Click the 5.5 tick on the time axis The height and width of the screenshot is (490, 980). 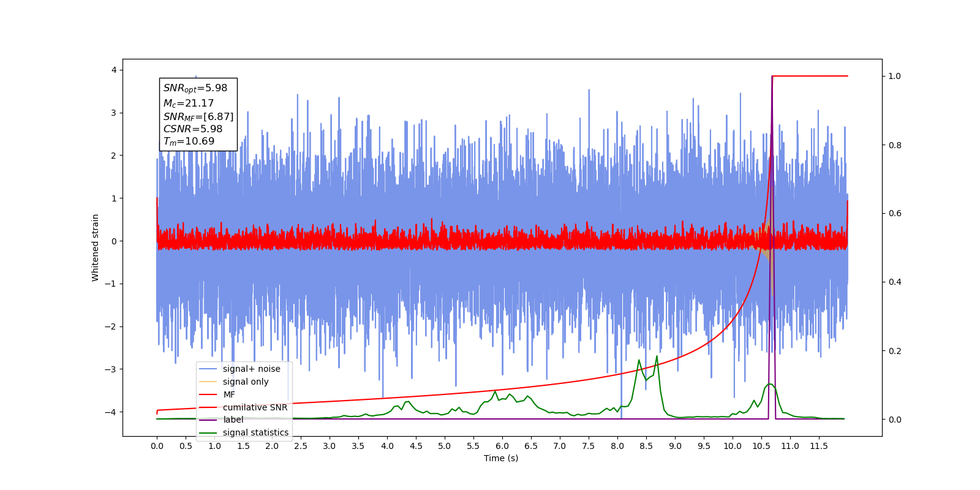473,446
